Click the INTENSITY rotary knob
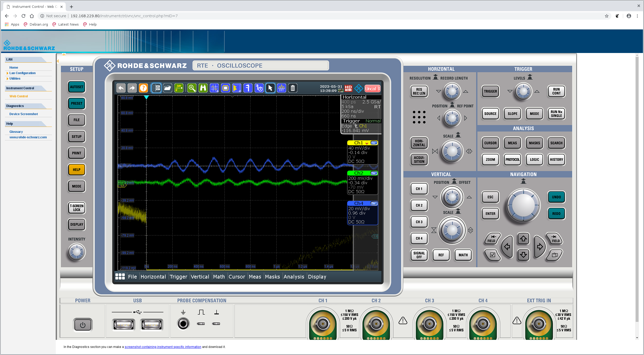 pyautogui.click(x=77, y=252)
